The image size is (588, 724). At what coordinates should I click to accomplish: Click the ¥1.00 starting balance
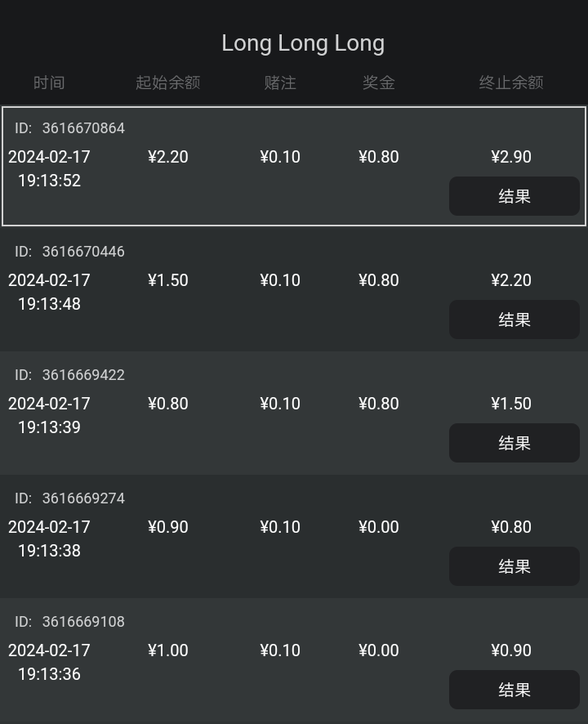(167, 650)
